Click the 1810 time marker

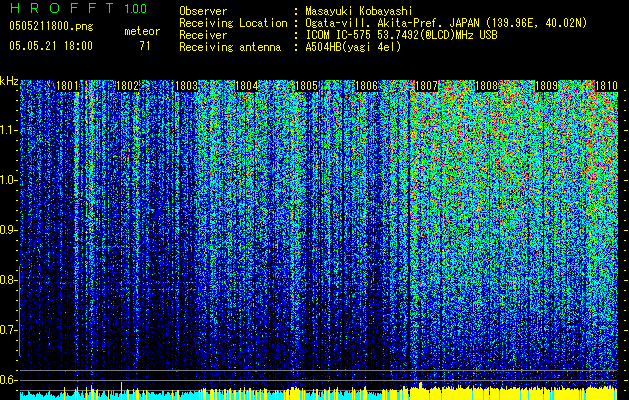click(606, 86)
